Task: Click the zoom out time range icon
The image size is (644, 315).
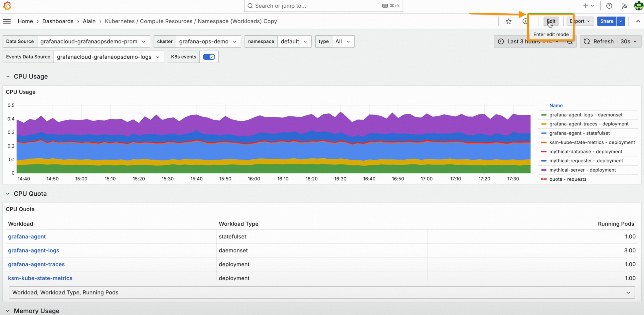Action: coord(570,42)
